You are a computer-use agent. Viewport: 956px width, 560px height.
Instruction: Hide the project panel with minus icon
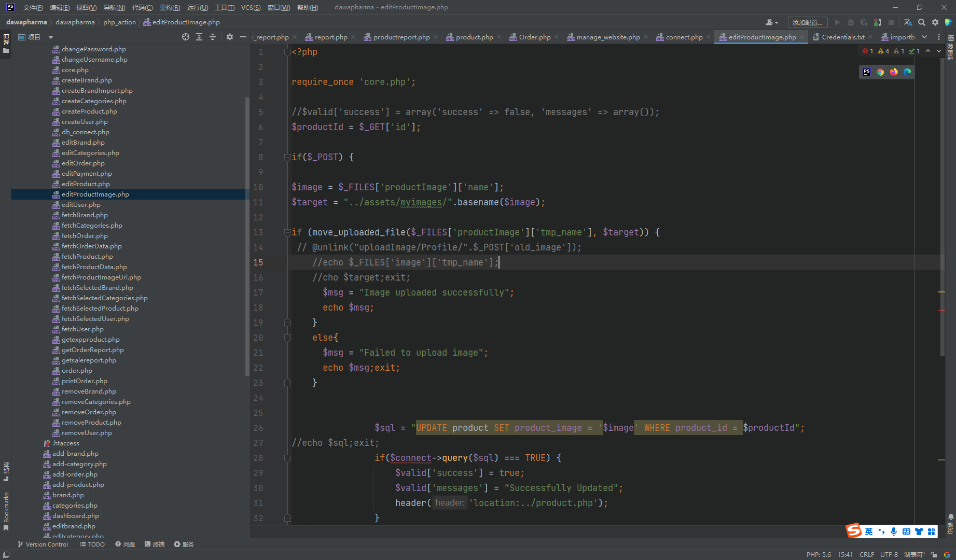(x=243, y=37)
